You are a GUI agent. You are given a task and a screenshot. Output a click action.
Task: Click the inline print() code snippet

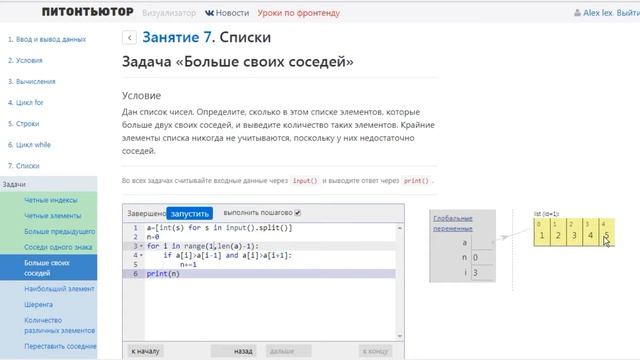416,181
